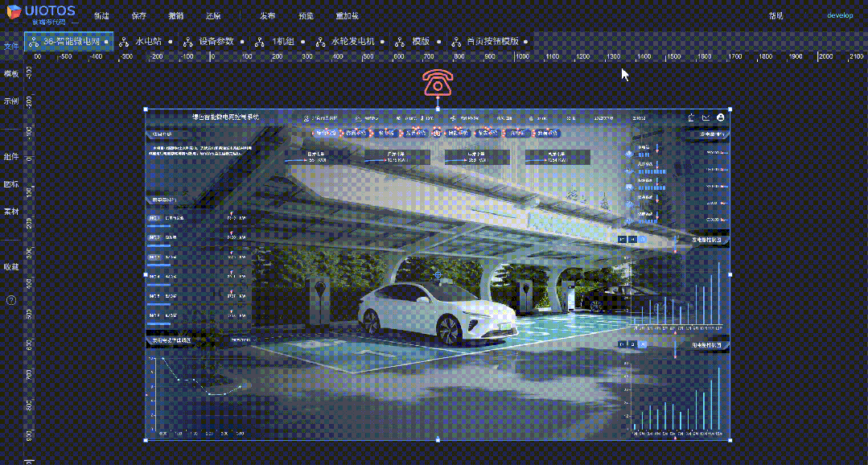This screenshot has height=465, width=868.
Task: Click 保存 to save the page
Action: pos(139,15)
